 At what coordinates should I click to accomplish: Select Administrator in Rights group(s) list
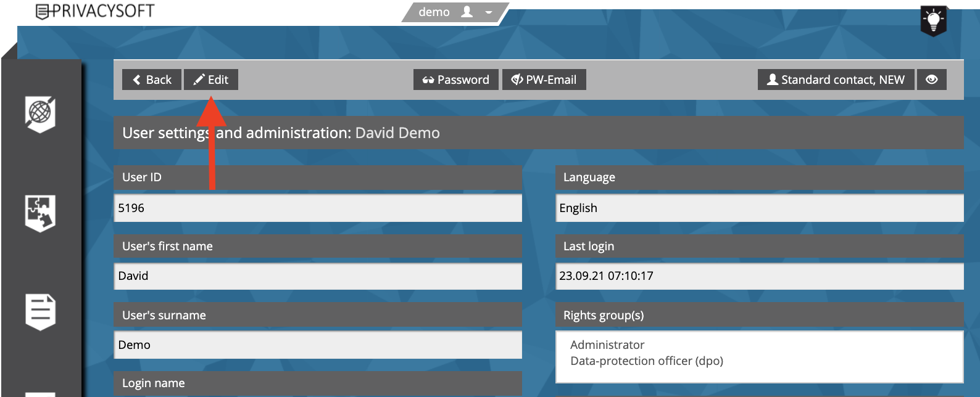607,345
